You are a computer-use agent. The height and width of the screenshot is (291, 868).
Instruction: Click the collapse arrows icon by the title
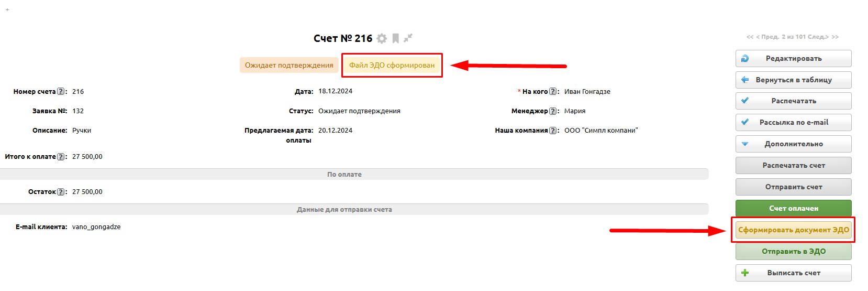(x=408, y=38)
